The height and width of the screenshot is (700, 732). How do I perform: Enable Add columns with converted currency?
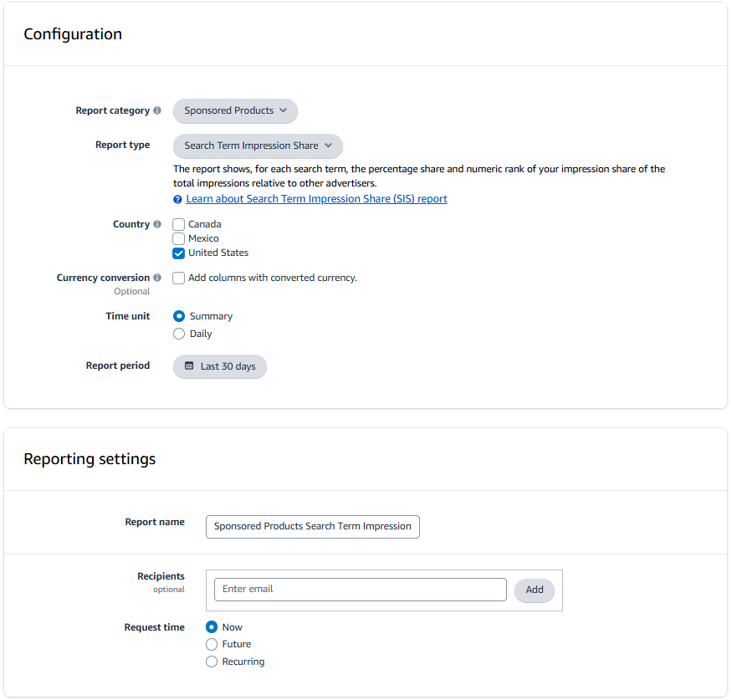(x=179, y=278)
